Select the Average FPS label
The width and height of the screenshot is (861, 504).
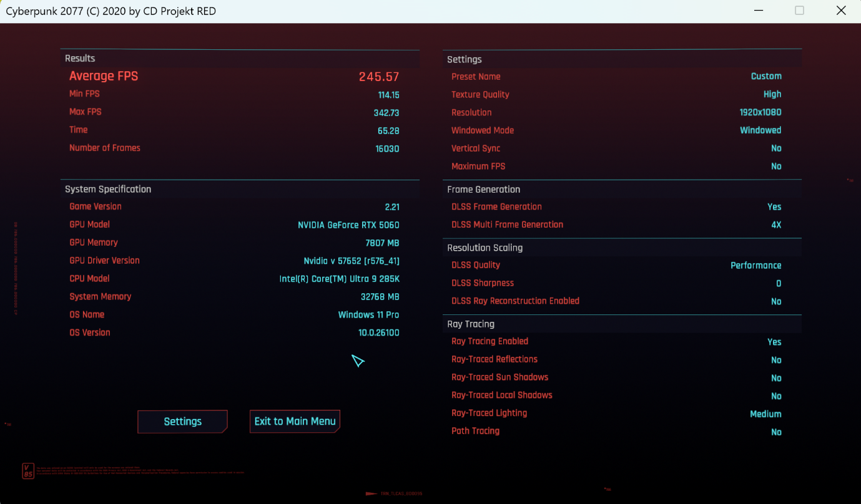click(x=104, y=76)
